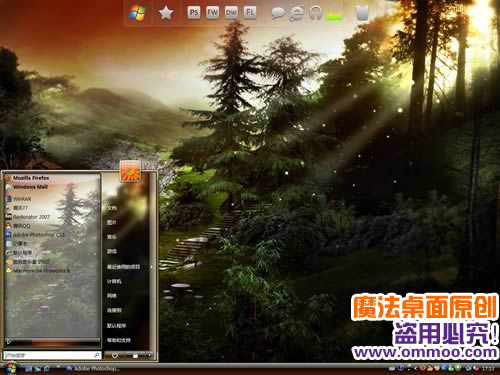Expand the recent items submenu arrow
This screenshot has height=375, width=500.
(x=152, y=267)
